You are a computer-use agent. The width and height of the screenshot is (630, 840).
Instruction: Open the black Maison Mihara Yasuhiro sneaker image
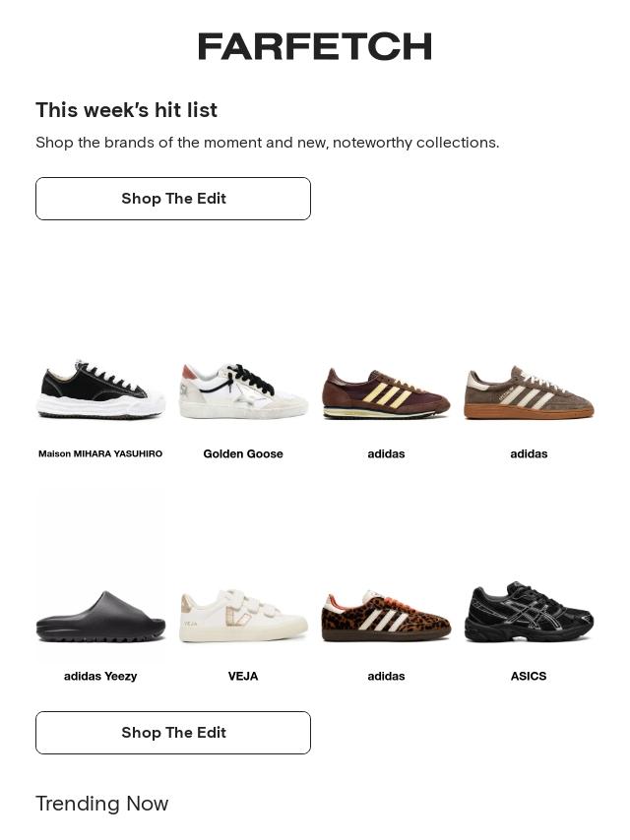click(x=100, y=390)
